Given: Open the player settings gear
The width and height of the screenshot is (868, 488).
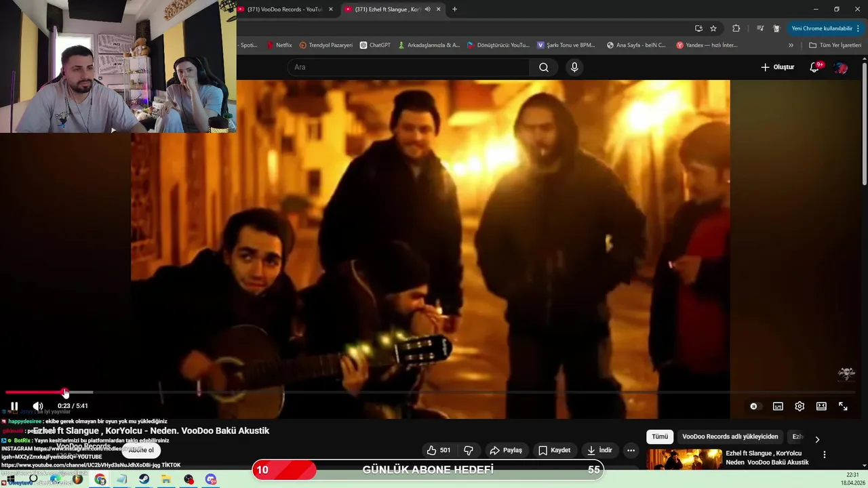Looking at the screenshot, I should (x=800, y=406).
